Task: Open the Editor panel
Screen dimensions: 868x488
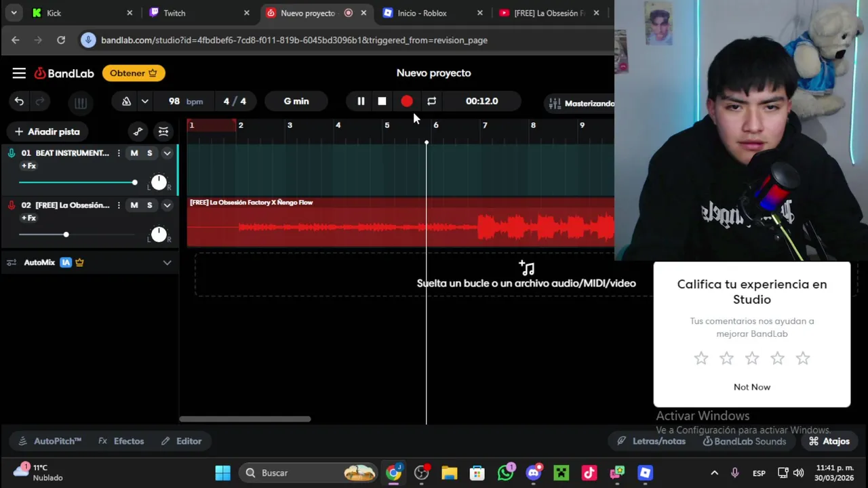Action: (x=182, y=441)
